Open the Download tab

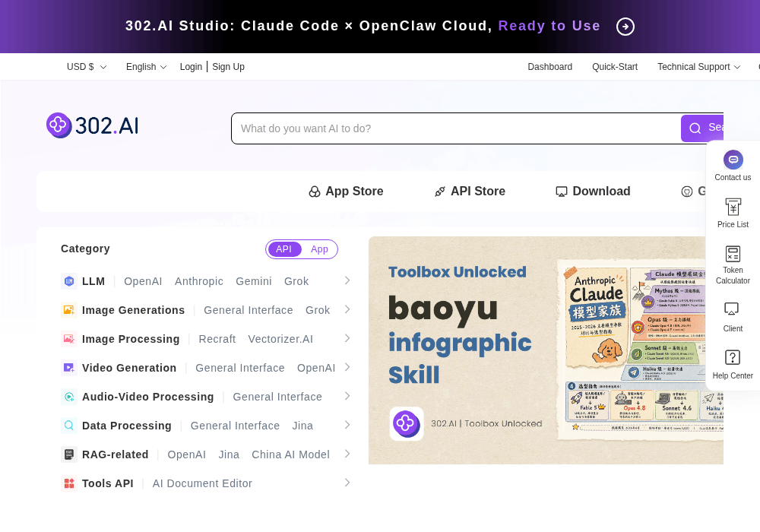(x=593, y=192)
